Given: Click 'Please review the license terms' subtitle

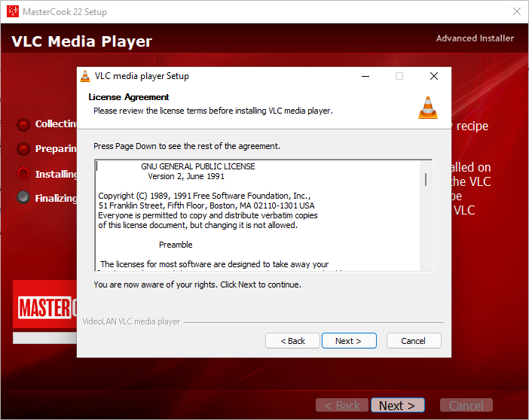Looking at the screenshot, I should click(x=213, y=111).
